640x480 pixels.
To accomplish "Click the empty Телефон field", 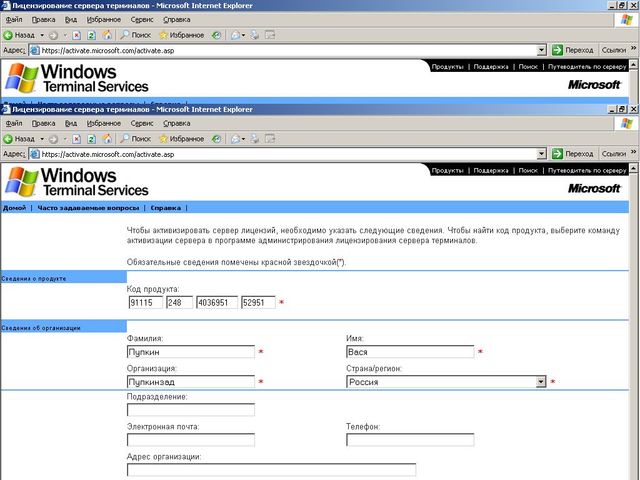I will point(410,440).
